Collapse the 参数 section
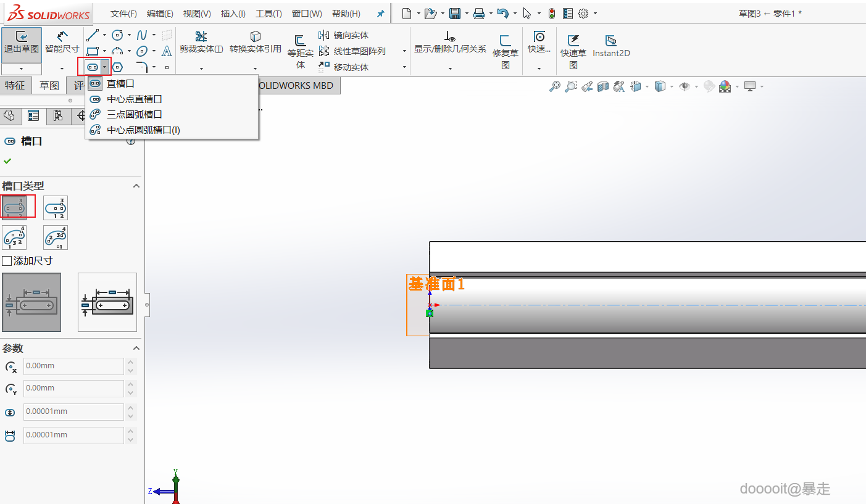This screenshot has width=866, height=504. [x=136, y=349]
